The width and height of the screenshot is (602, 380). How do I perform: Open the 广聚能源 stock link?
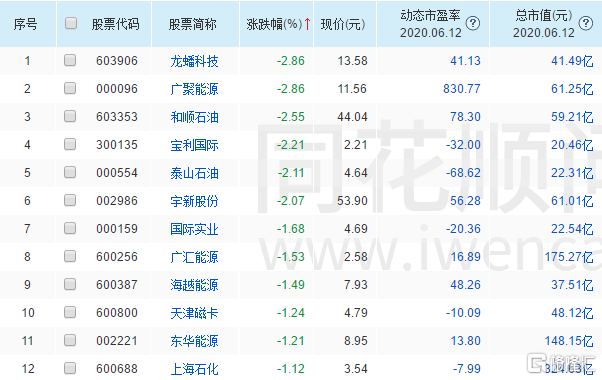coord(194,89)
